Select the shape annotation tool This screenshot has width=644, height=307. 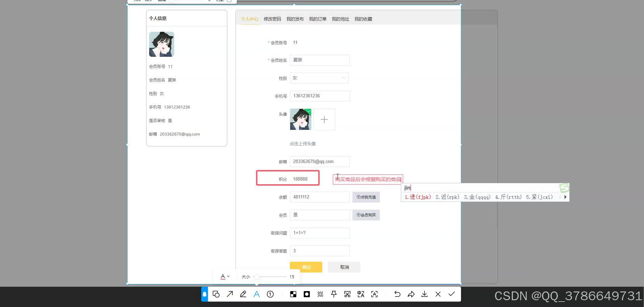(216, 294)
